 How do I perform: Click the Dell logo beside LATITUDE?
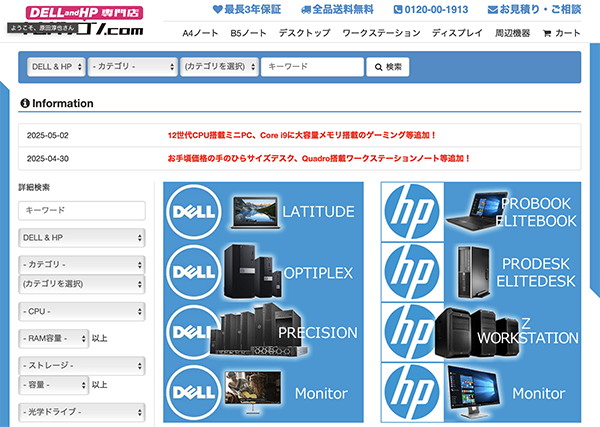pyautogui.click(x=194, y=212)
